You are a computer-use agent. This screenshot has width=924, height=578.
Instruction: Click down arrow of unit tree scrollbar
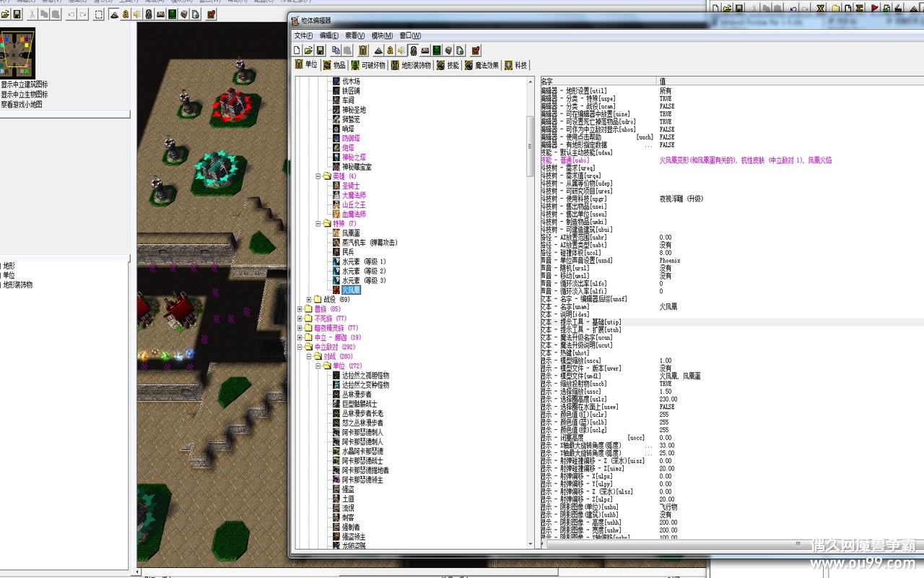(531, 543)
